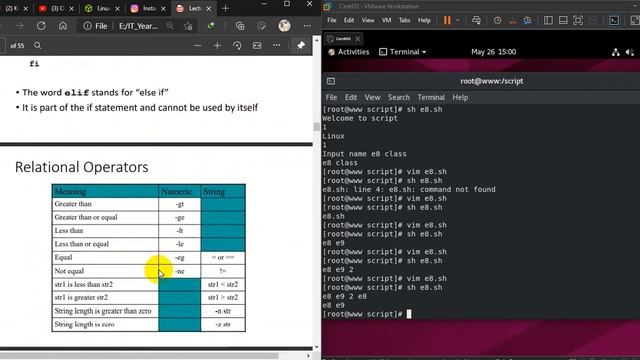Open the green browser extension icon
The height and width of the screenshot is (360, 640).
(211, 26)
